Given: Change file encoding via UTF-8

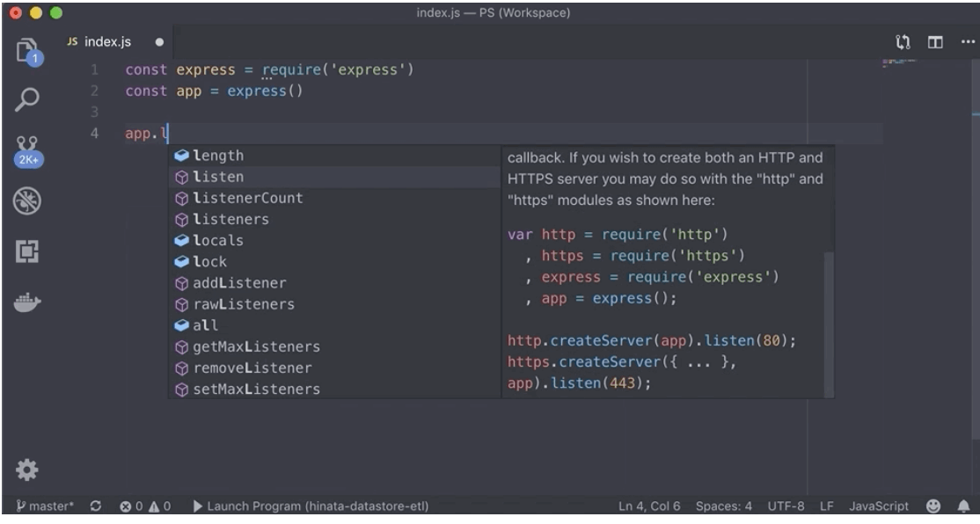Looking at the screenshot, I should (x=786, y=506).
